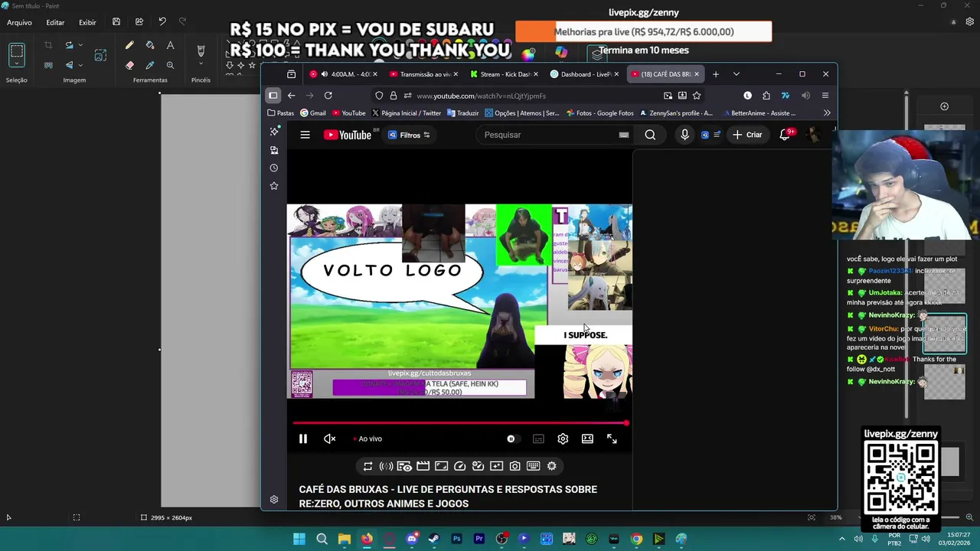Click the screenshot camera icon below player
980x551 pixels.
[x=515, y=466]
